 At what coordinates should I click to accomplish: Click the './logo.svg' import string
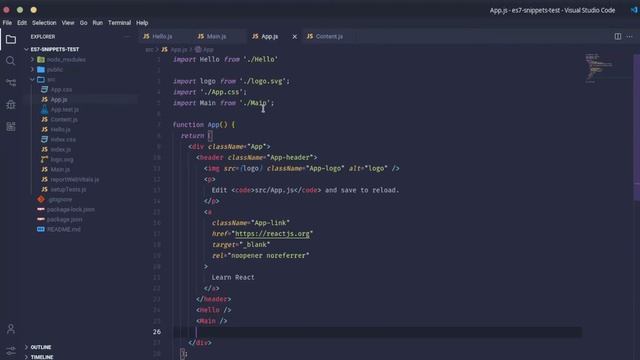click(263, 81)
